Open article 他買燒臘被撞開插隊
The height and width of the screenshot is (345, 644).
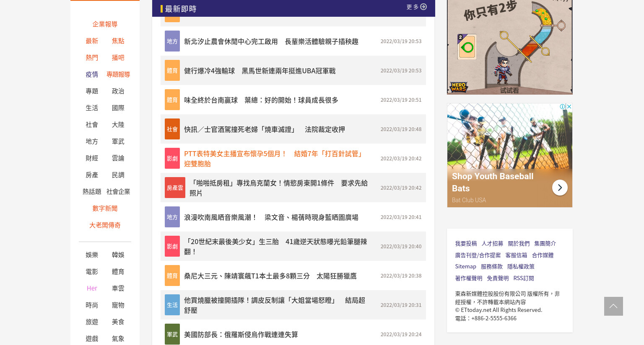pos(275,305)
